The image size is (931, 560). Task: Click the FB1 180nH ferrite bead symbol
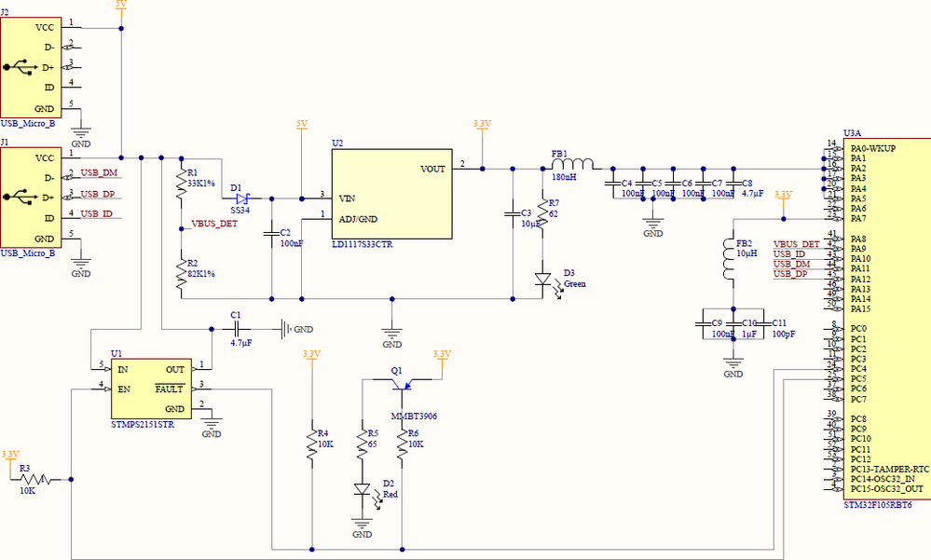pos(572,165)
